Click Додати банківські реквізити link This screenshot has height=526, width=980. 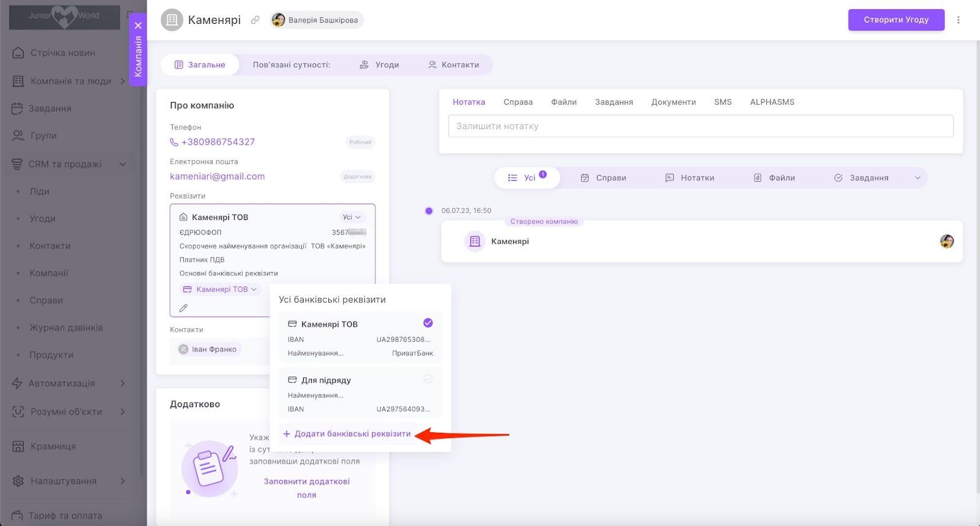coord(347,434)
